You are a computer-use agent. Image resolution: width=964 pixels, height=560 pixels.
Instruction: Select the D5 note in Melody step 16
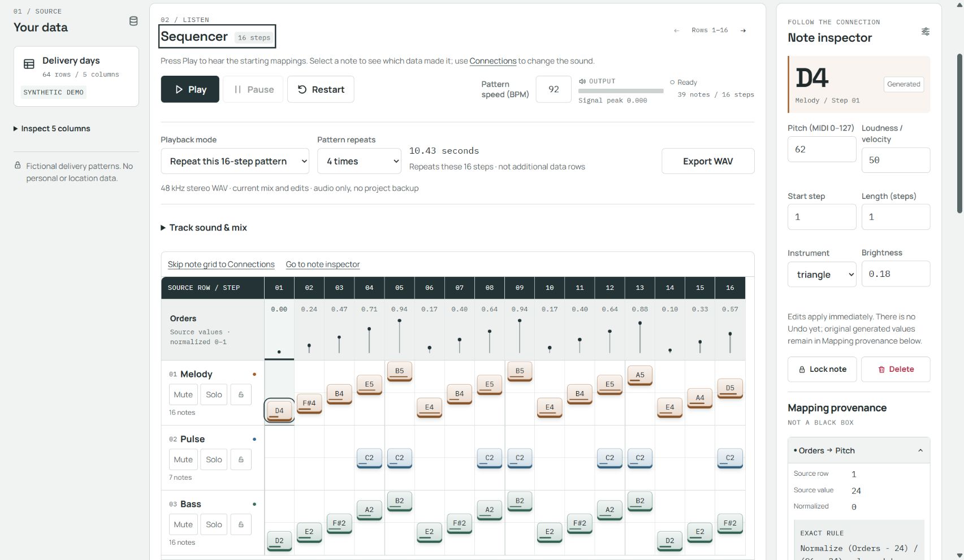730,388
